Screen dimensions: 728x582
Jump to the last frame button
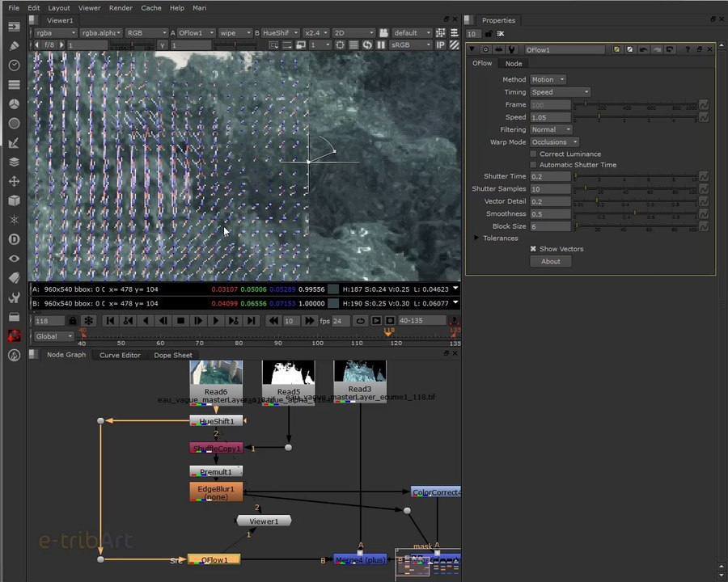click(252, 321)
